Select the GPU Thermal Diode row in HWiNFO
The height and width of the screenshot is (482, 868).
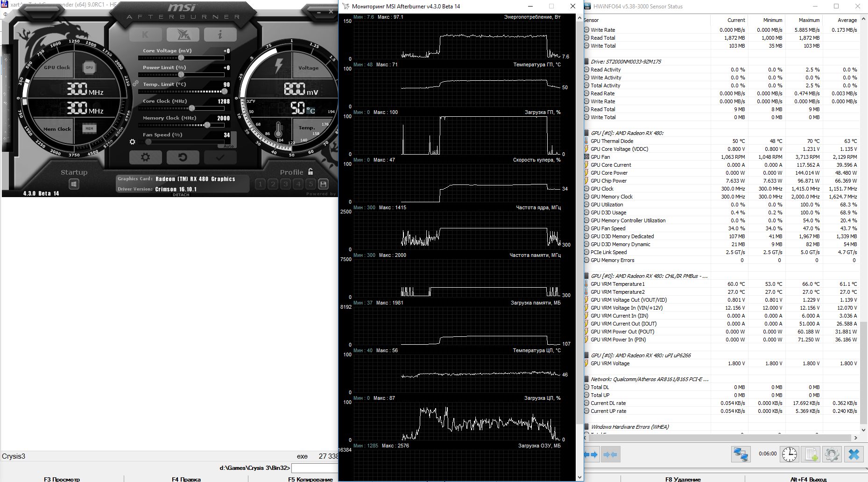click(721, 141)
